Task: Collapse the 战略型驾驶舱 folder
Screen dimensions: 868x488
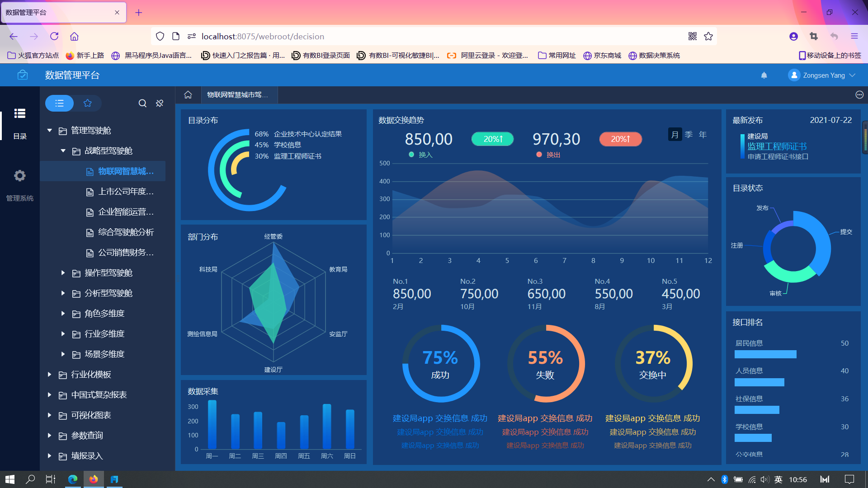Action: tap(63, 151)
